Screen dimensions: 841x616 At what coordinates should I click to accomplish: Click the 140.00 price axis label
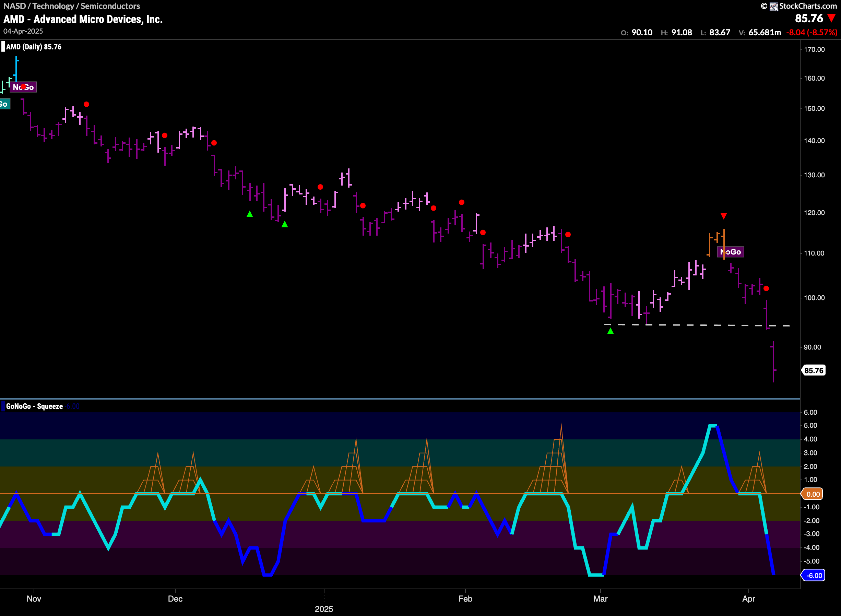814,141
